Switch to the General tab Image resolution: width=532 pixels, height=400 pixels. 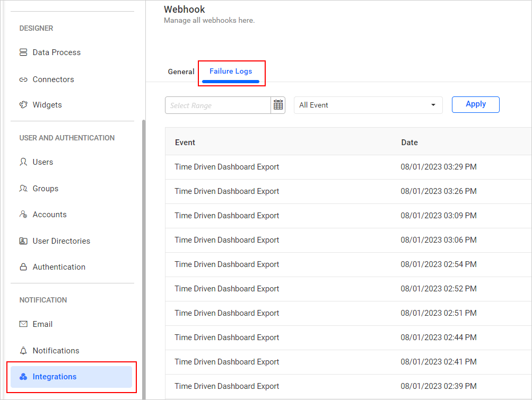click(181, 72)
